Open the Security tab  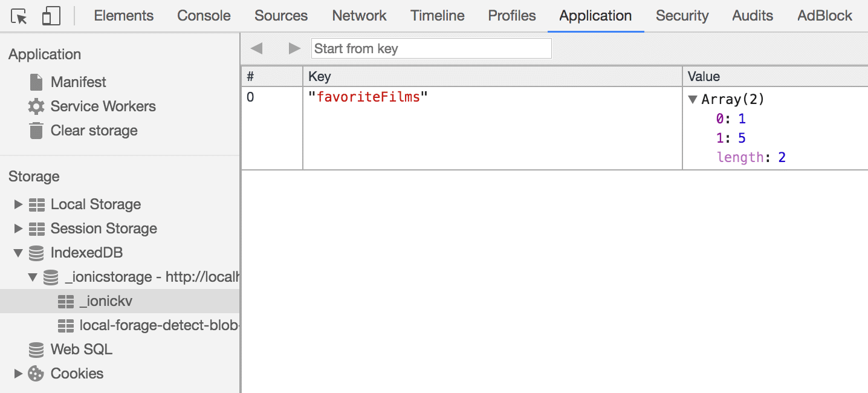(682, 16)
